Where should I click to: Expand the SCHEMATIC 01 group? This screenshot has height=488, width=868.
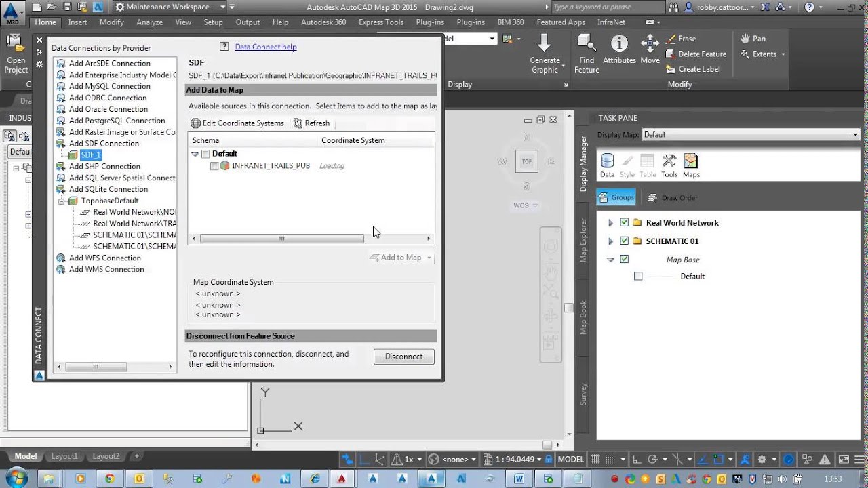[x=610, y=241]
